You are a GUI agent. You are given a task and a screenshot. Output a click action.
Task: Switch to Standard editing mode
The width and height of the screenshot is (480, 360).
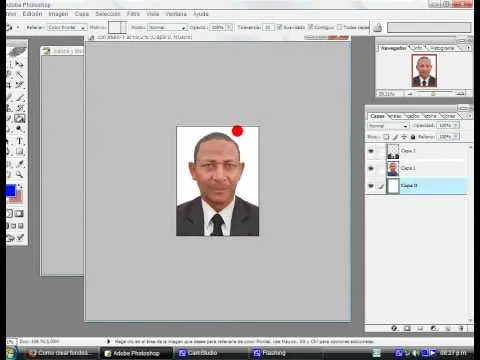[9, 214]
